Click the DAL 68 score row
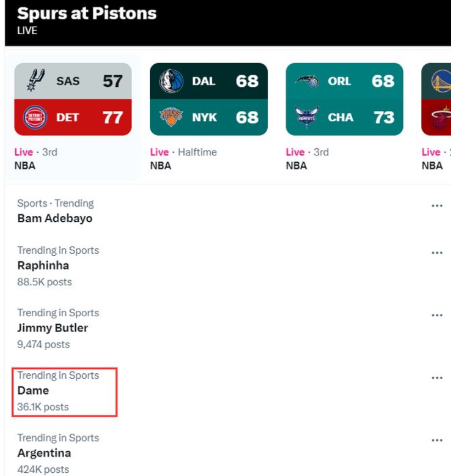This screenshot has height=476, width=451. click(208, 81)
